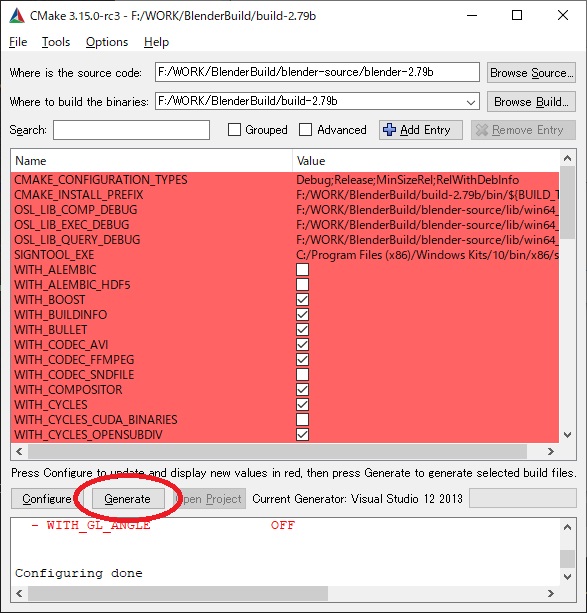The width and height of the screenshot is (587, 613).
Task: Click the Generate button
Action: (x=128, y=499)
